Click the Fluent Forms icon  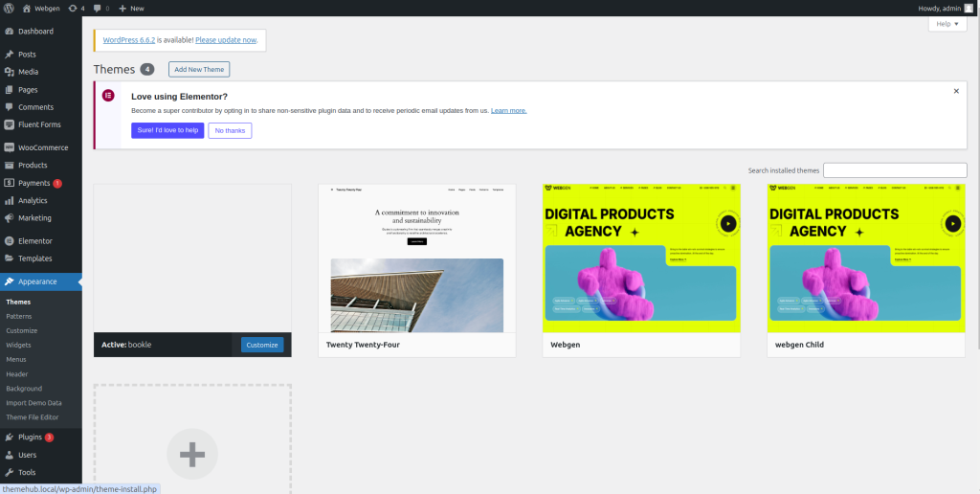tap(10, 124)
